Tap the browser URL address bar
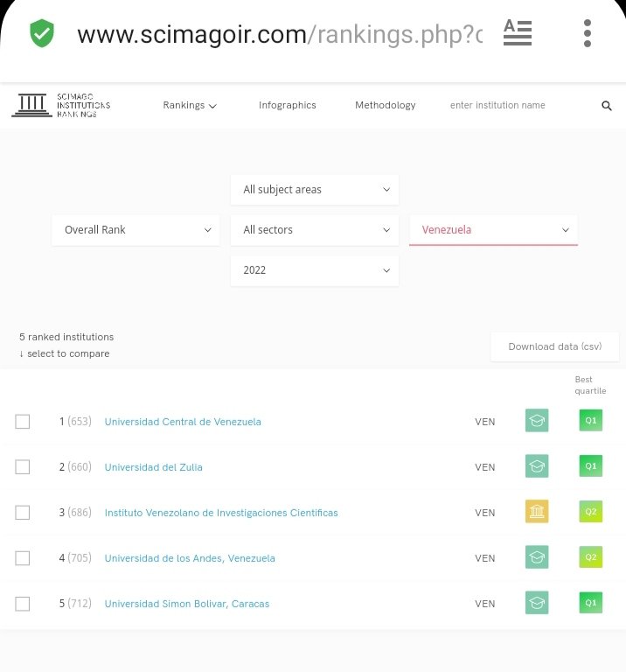 280,34
